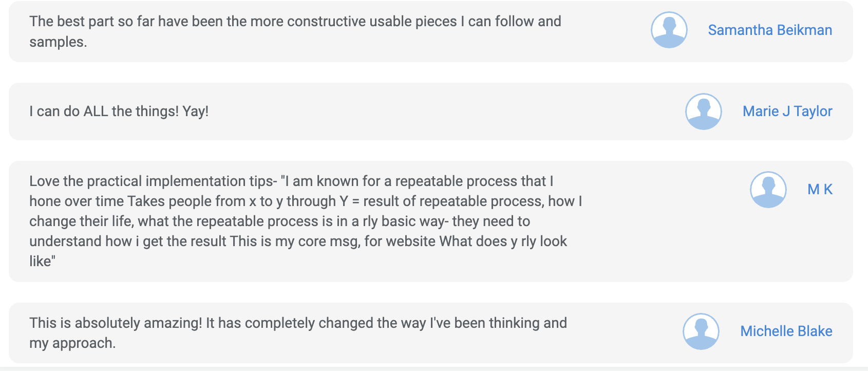Open the Marie J Taylor name link
This screenshot has height=371, width=868.
click(x=787, y=112)
